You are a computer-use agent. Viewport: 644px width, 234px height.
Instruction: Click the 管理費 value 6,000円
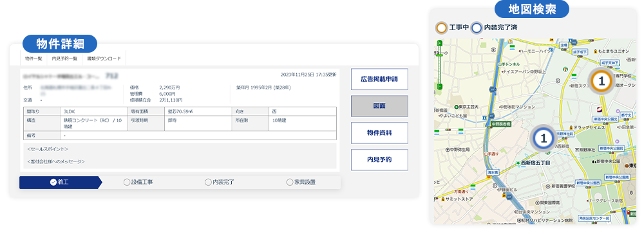pyautogui.click(x=167, y=93)
